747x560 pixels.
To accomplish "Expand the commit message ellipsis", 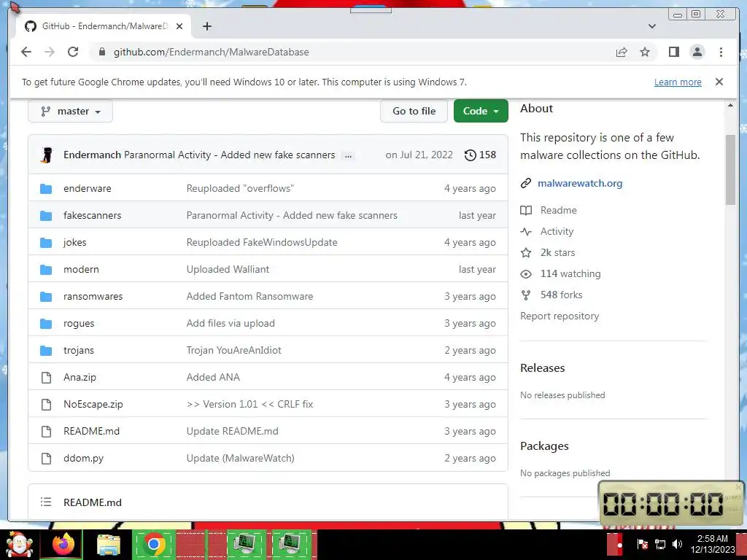I will click(x=348, y=155).
